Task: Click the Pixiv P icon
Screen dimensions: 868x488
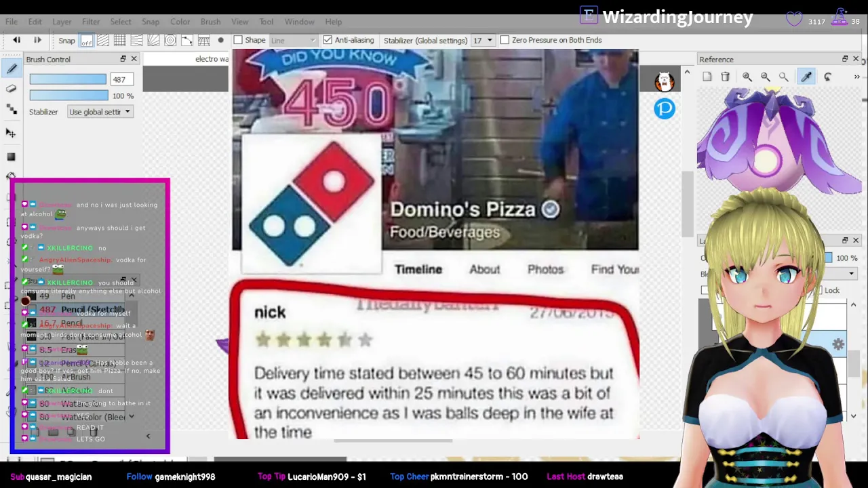Action: tap(665, 108)
